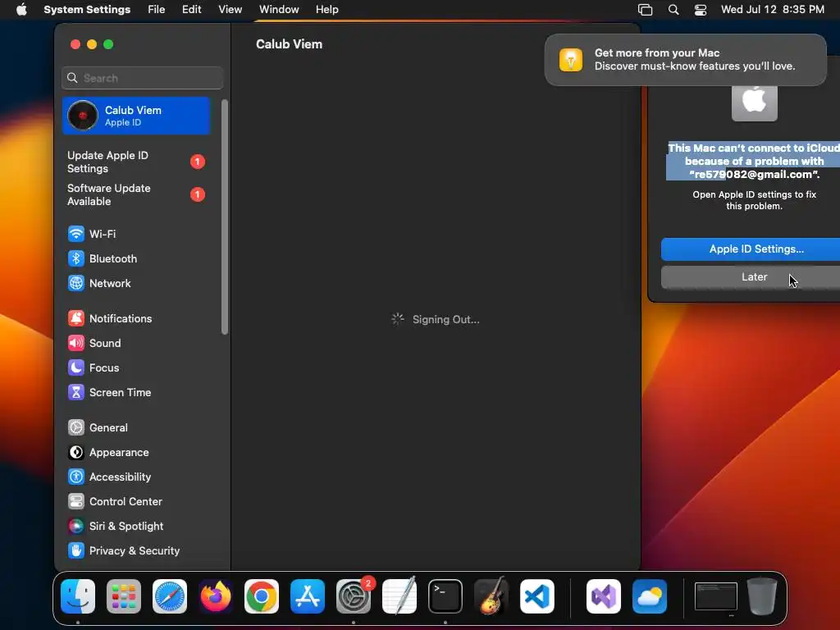Click the Siri & Spotlight icon
840x630 pixels.
pos(76,527)
